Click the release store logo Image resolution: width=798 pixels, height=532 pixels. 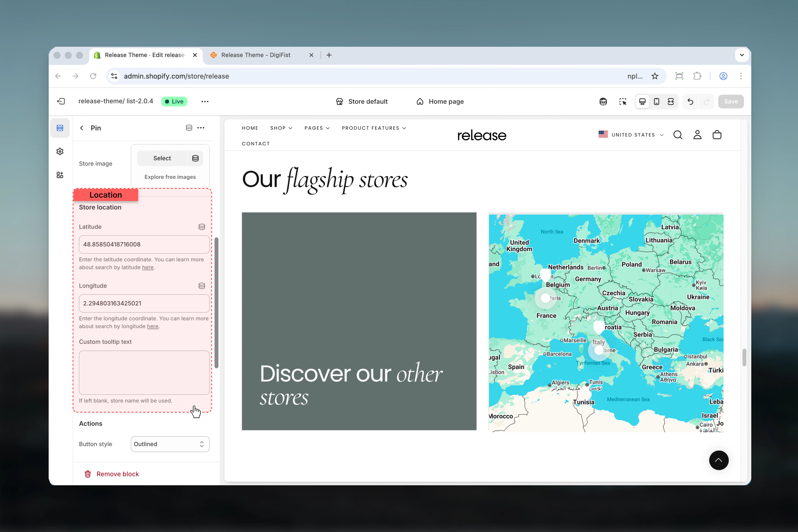click(x=481, y=135)
